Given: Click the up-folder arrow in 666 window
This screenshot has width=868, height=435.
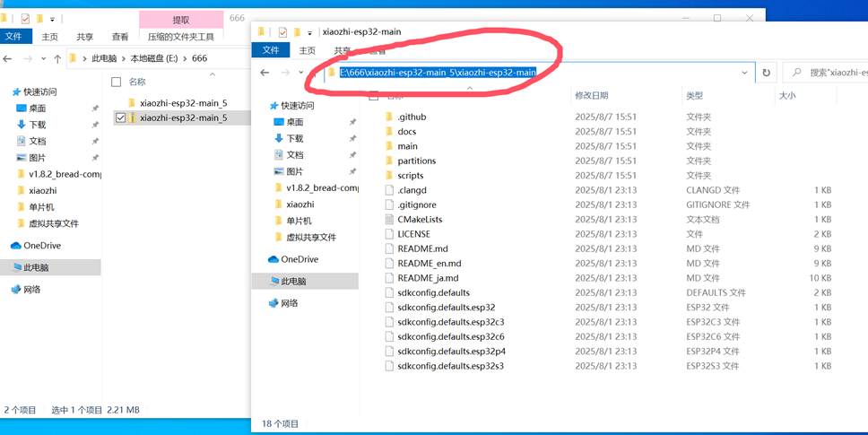Looking at the screenshot, I should click(56, 58).
